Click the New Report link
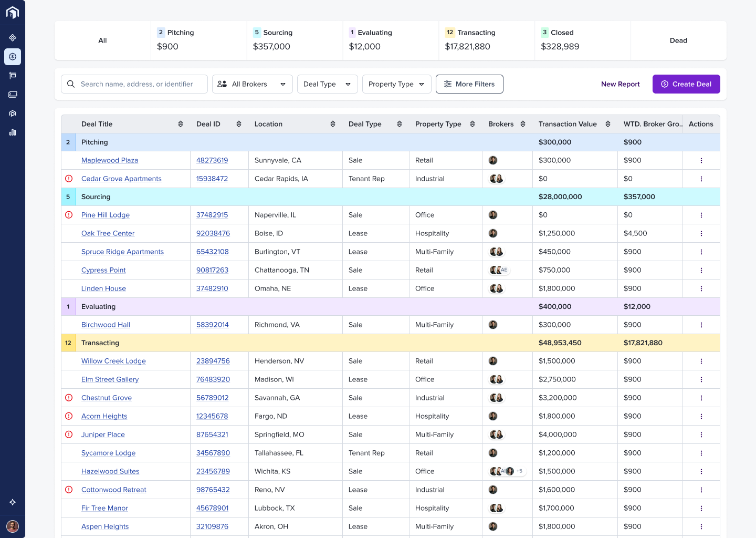756x538 pixels. 621,84
